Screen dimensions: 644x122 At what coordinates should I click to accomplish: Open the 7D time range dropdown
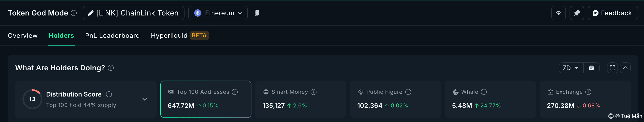coord(571,68)
